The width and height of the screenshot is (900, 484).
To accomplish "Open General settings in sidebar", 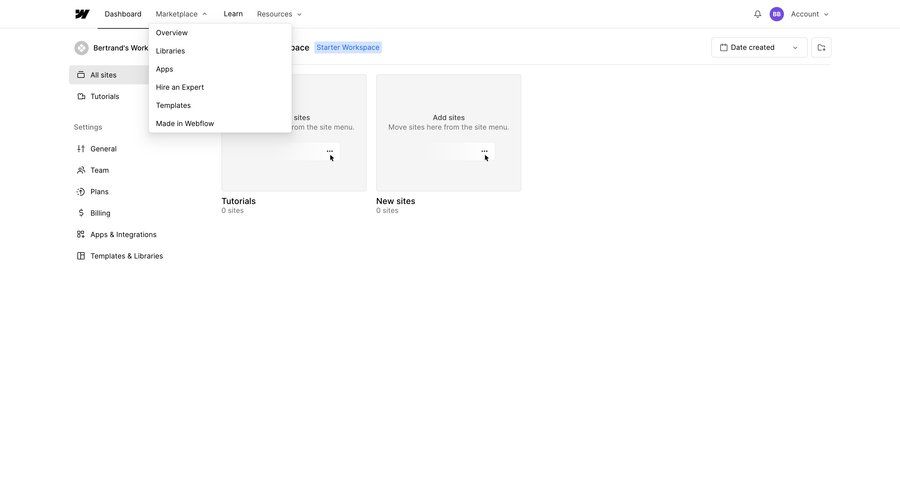I will pyautogui.click(x=103, y=149).
